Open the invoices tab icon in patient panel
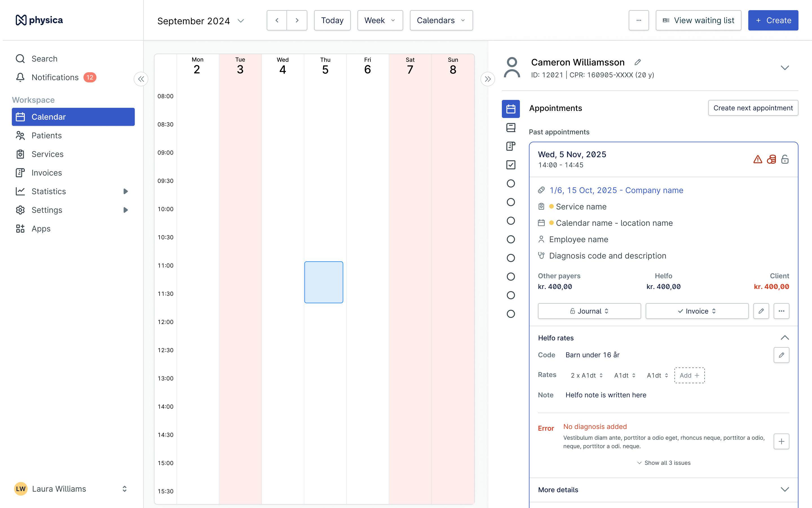The image size is (812, 508). click(511, 146)
